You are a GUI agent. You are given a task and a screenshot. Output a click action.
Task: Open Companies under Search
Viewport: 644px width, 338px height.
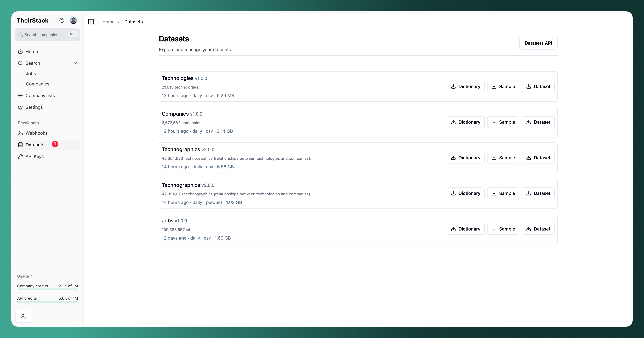38,84
